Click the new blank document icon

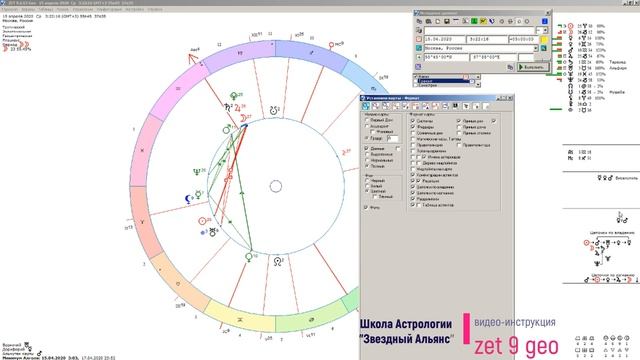click(438, 21)
